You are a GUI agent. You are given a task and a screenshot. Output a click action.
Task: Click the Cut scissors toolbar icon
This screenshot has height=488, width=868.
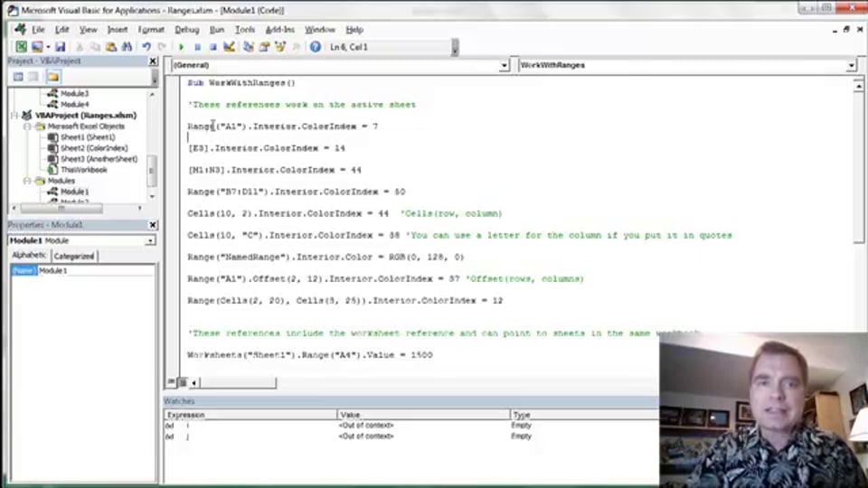coord(80,47)
